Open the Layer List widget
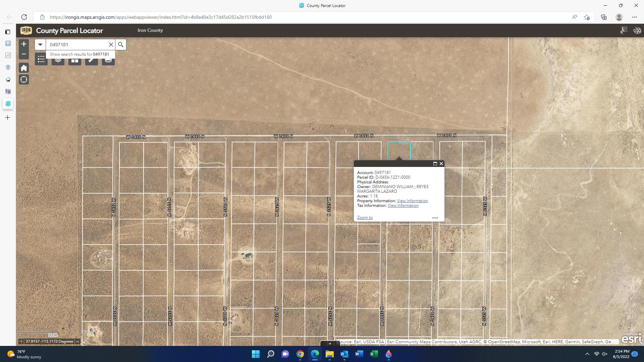This screenshot has height=362, width=644. [58, 59]
